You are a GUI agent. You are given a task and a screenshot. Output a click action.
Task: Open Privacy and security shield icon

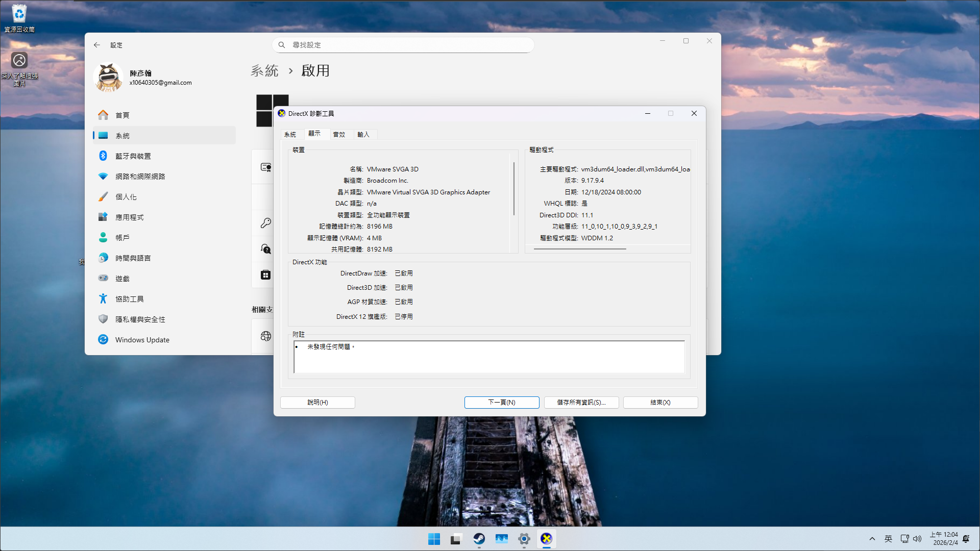point(103,319)
